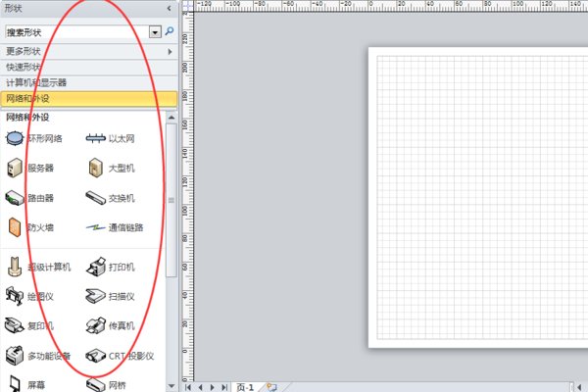Pick the 传真机 fax machine shape
This screenshot has width=588, height=392.
pos(110,325)
